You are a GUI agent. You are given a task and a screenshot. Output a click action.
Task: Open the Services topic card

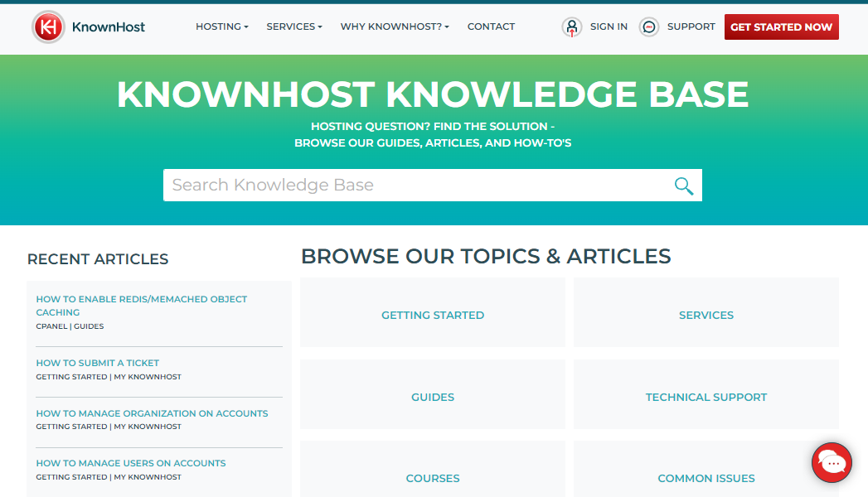706,313
